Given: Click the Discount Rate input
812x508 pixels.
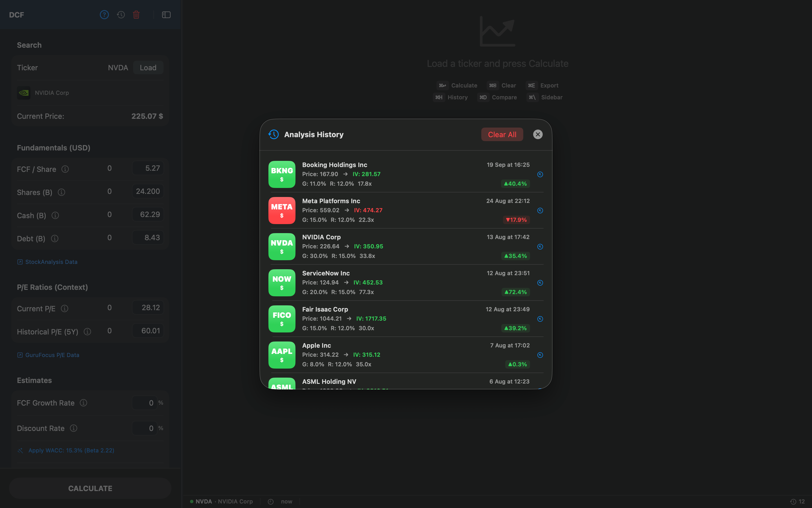Looking at the screenshot, I should pos(145,428).
